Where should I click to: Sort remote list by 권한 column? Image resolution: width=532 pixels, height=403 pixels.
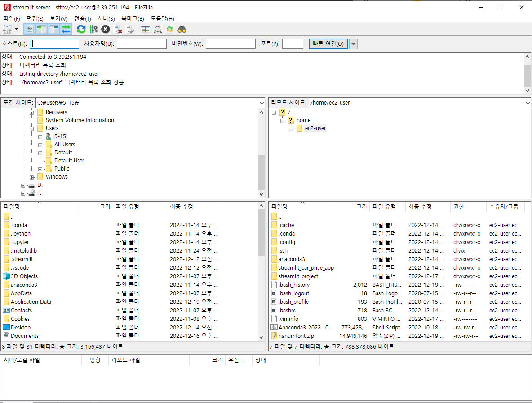(468, 206)
